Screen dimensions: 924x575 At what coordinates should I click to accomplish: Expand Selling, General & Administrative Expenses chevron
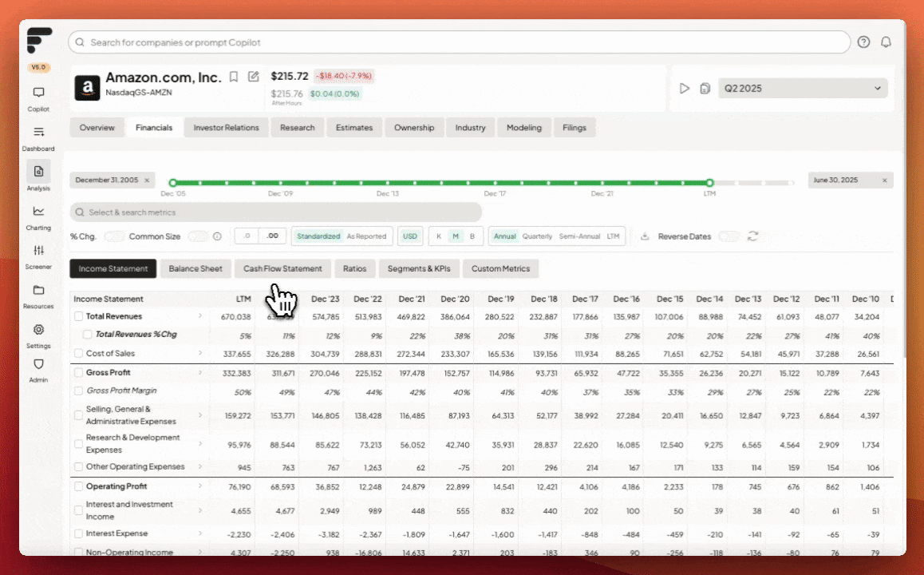(x=200, y=415)
